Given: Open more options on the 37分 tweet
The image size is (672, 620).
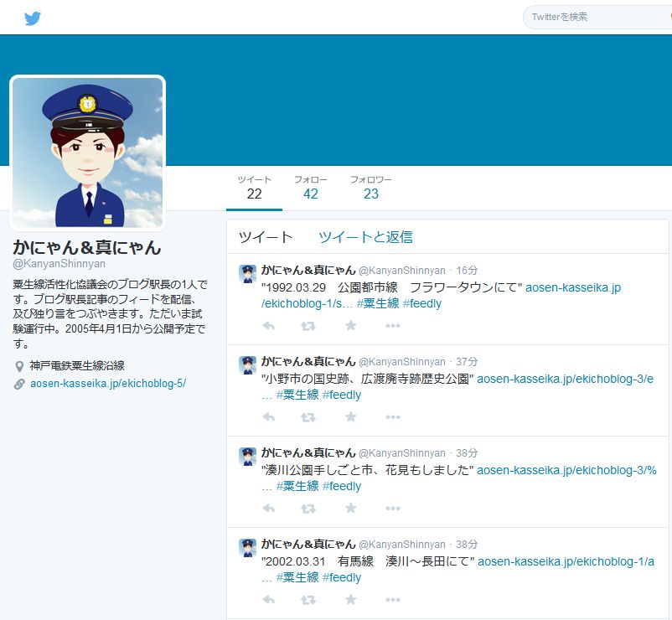Looking at the screenshot, I should (393, 417).
